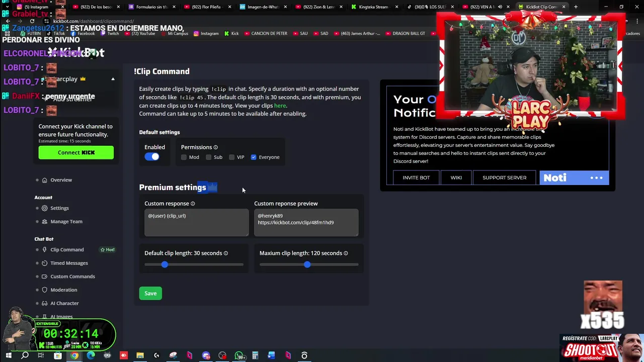Check the Sub permission checkbox
644x362 pixels.
(208, 157)
